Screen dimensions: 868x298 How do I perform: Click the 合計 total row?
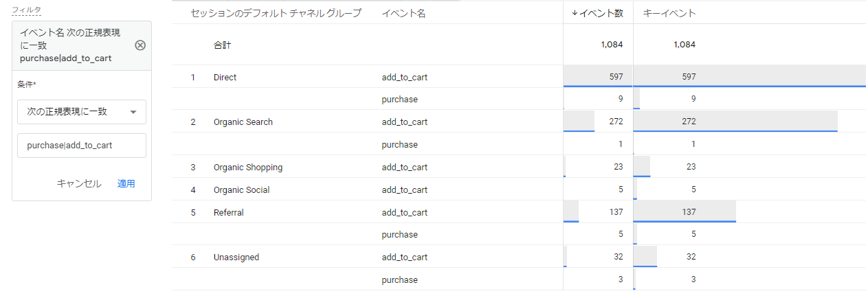point(222,45)
